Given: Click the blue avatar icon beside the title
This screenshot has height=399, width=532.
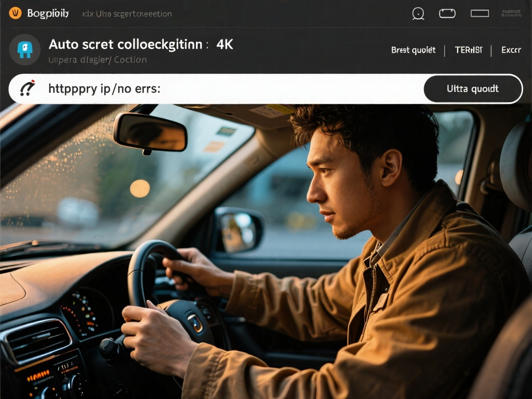Looking at the screenshot, I should point(25,49).
